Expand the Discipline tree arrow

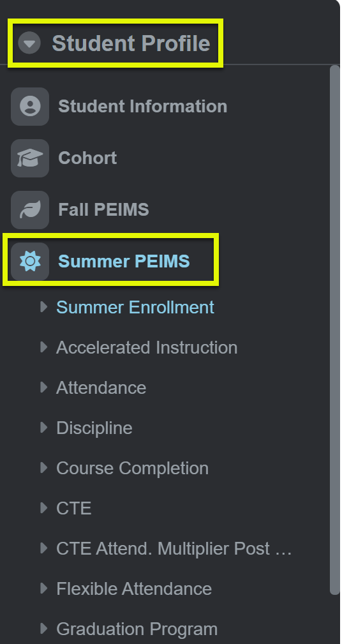44,428
